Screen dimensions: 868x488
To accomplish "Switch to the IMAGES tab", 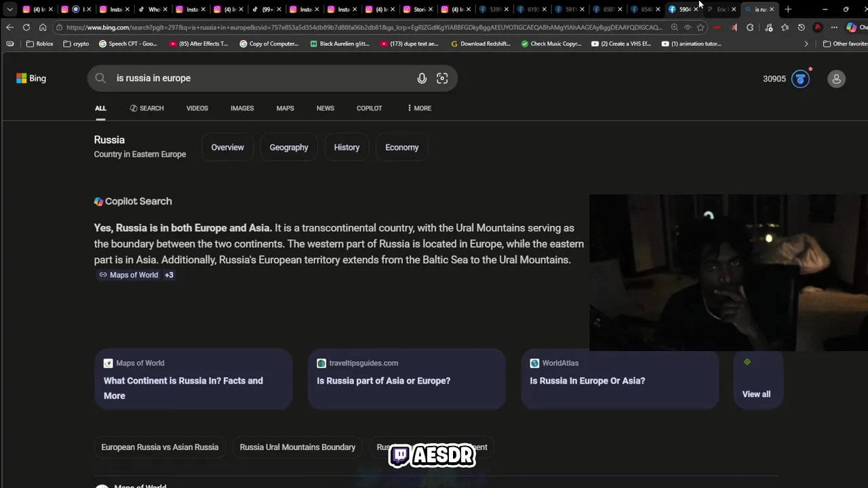I will (242, 108).
